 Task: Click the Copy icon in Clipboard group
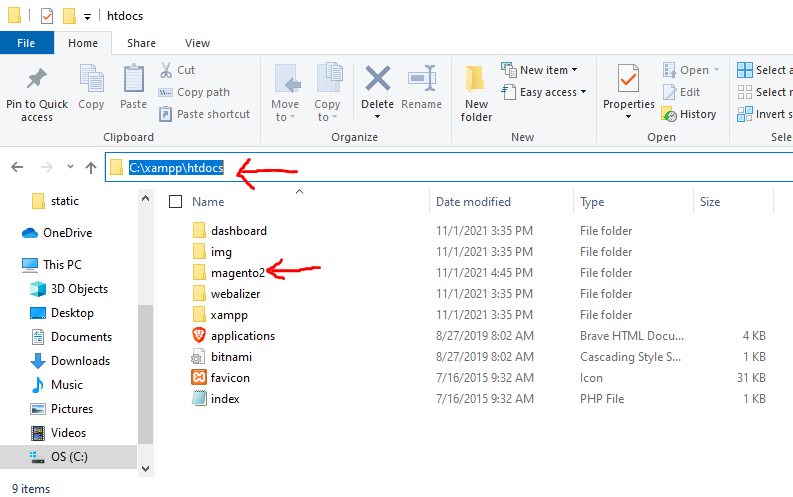pos(91,79)
